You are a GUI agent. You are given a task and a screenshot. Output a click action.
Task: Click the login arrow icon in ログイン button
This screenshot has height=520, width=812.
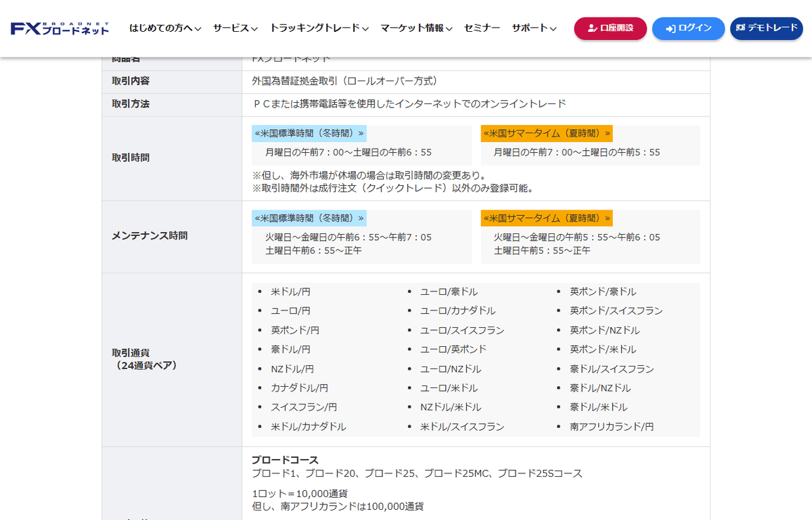pos(670,28)
